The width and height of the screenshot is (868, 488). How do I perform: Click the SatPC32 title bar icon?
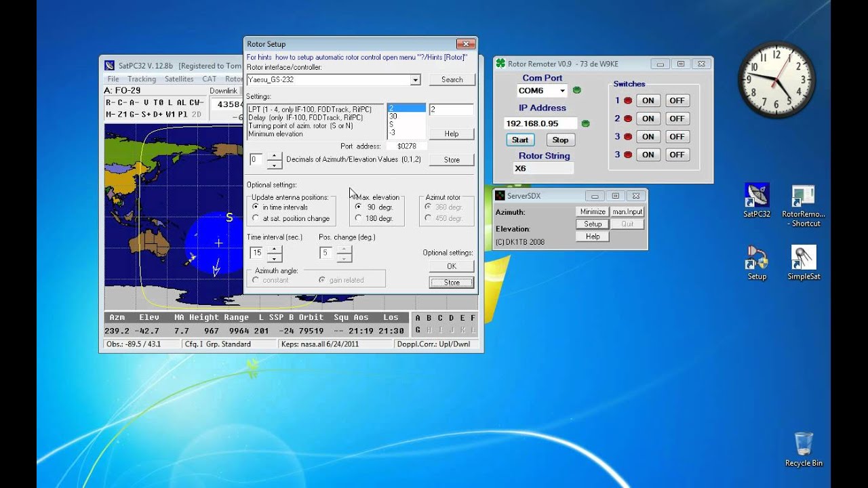pyautogui.click(x=110, y=66)
